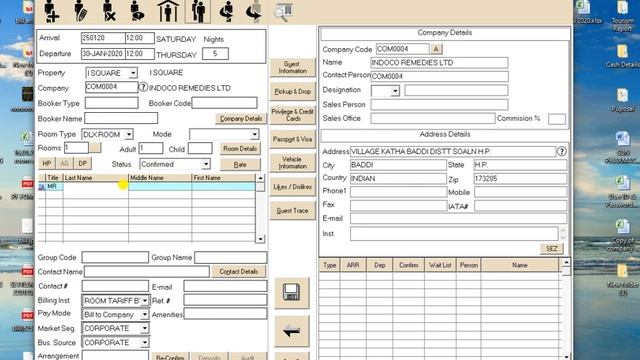
Task: Click the cancel guest X icon
Action: [x=109, y=11]
